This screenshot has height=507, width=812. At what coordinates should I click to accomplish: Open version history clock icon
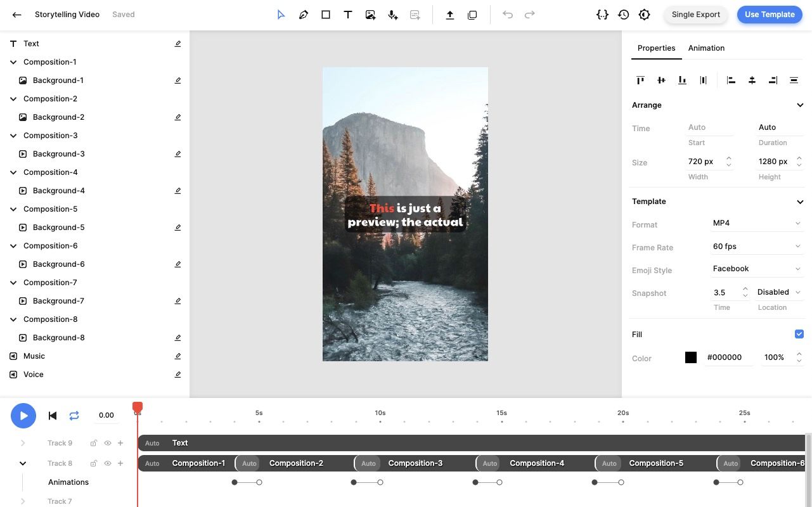[x=624, y=15]
